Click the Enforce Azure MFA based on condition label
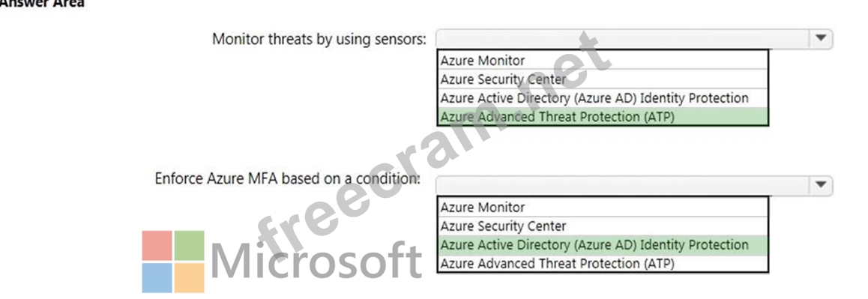868x299 pixels. [287, 179]
